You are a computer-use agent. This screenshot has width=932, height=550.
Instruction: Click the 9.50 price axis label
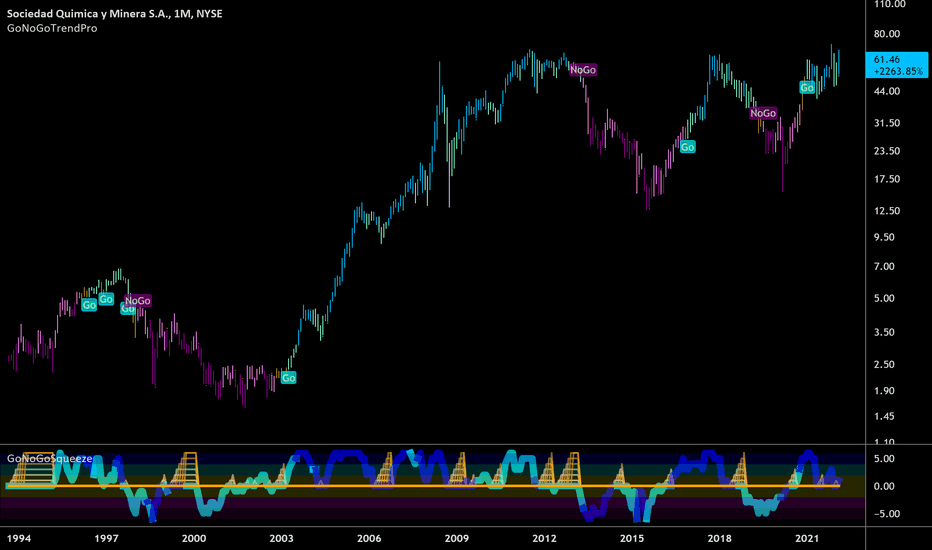(x=884, y=237)
